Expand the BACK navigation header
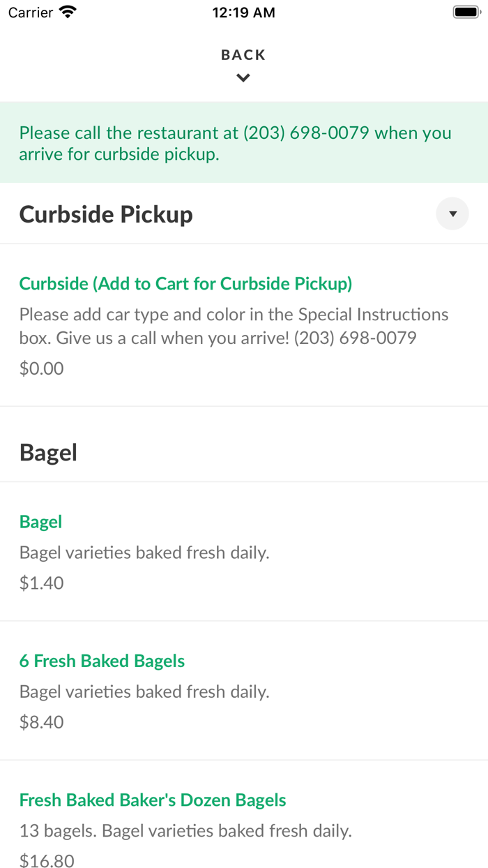The height and width of the screenshot is (868, 488). tap(243, 54)
